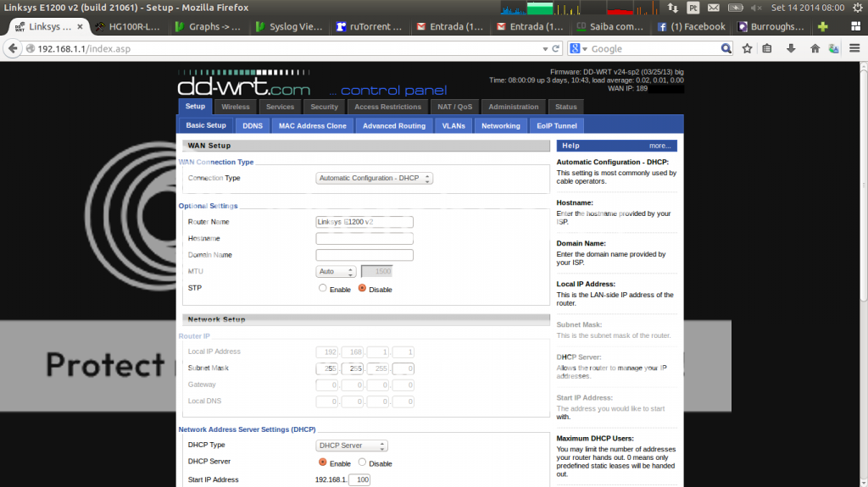Click the Router Name input field
Screen dimensions: 868x487
(x=364, y=222)
